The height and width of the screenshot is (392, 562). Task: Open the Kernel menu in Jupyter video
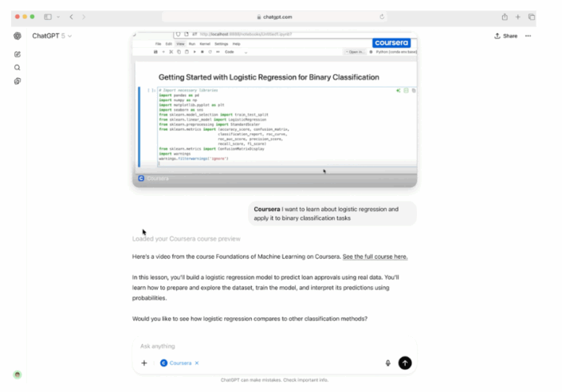pos(205,44)
